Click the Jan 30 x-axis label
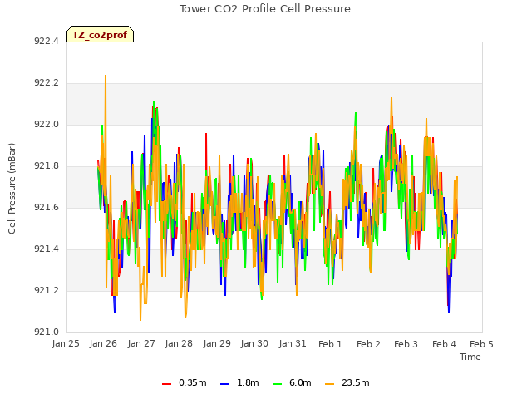 (x=254, y=344)
